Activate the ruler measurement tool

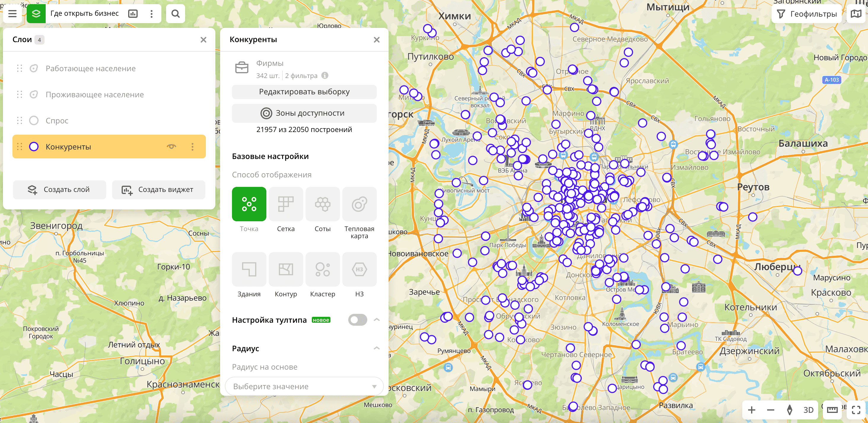coord(832,410)
